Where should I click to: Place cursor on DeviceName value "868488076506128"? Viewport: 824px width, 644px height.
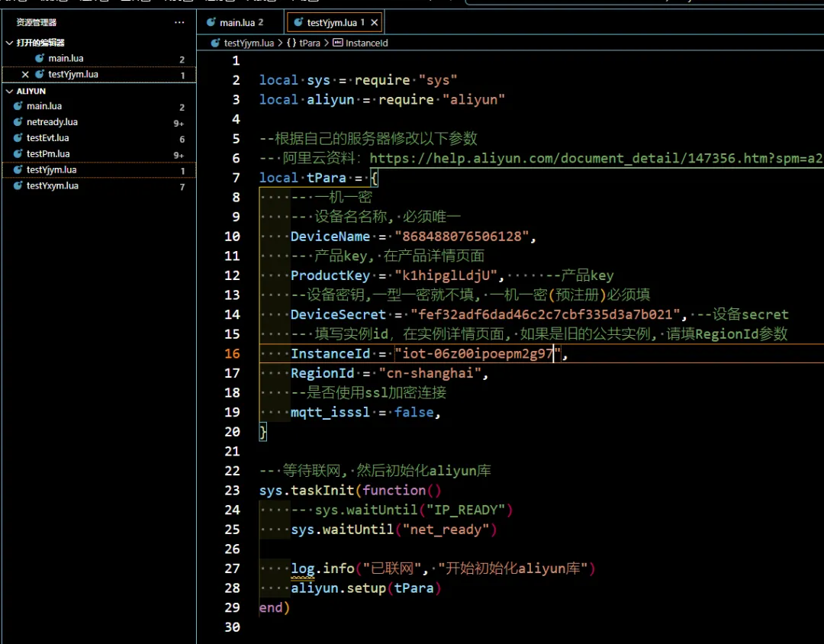[462, 237]
